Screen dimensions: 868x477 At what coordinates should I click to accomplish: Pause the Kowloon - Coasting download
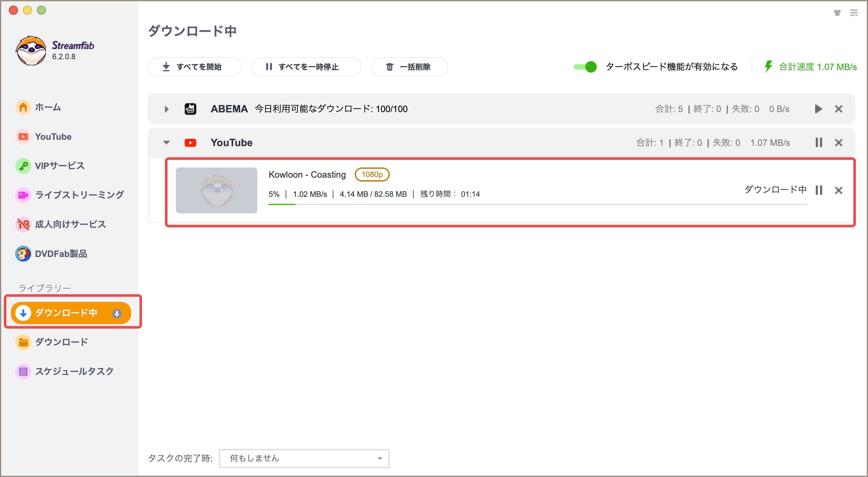pos(819,190)
